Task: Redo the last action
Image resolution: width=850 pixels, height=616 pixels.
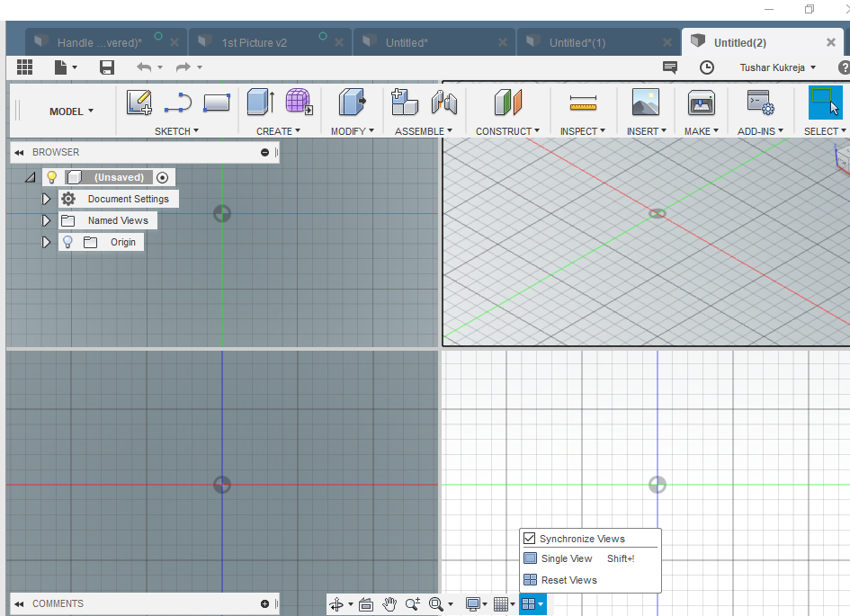Action: coord(183,67)
